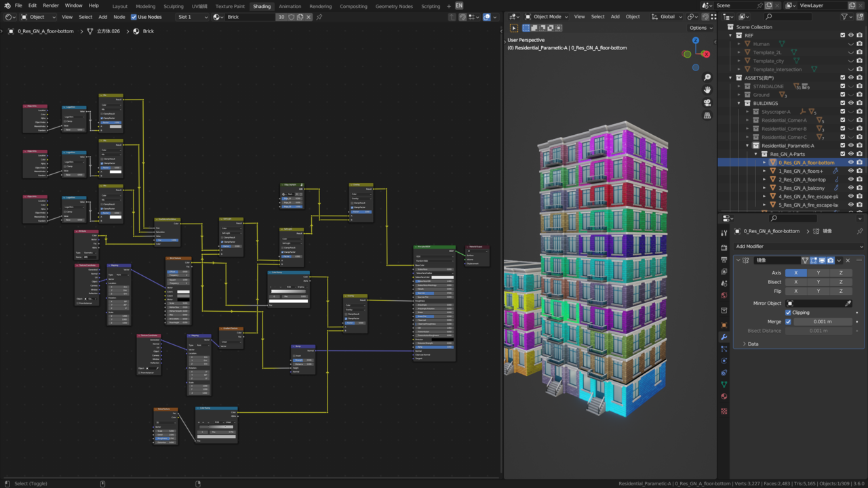Disable the Clipping checkbox
Screen dimensions: 868x488
(788, 312)
